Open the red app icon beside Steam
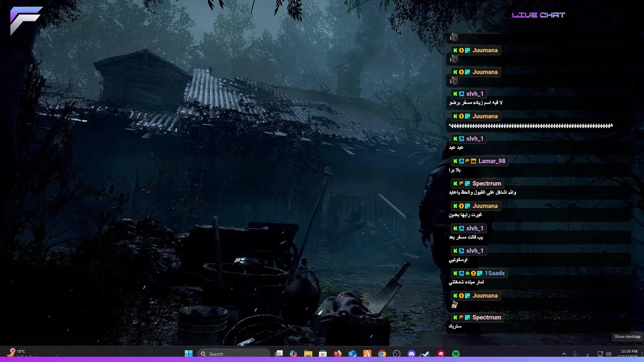The image size is (644, 362). (x=441, y=354)
